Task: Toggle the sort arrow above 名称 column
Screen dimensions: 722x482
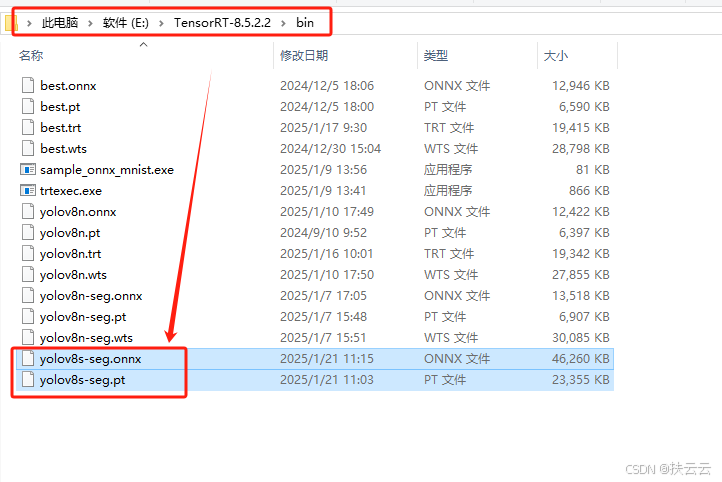Action: click(x=144, y=44)
